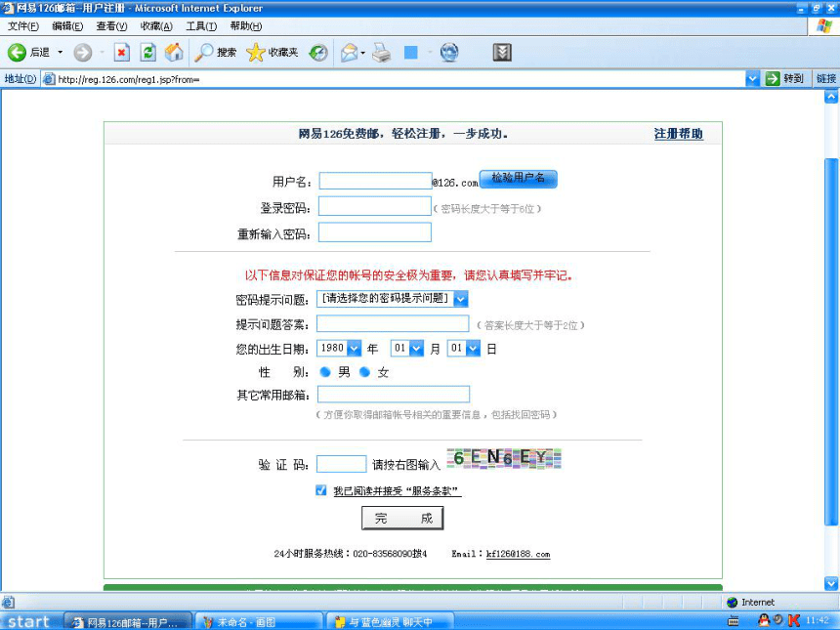Click the page scrollbar up arrow
840x630 pixels.
pos(831,97)
